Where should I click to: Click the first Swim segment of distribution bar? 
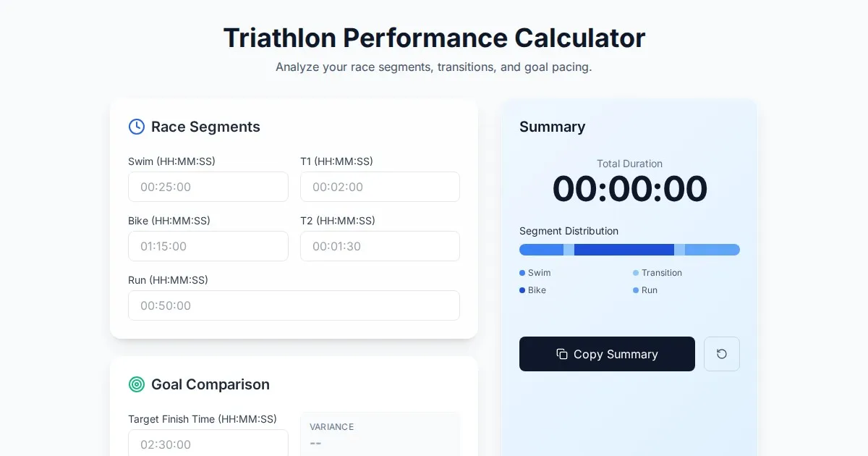(541, 250)
